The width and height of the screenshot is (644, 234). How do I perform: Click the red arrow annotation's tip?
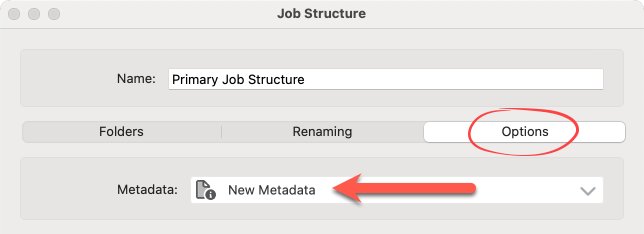334,188
